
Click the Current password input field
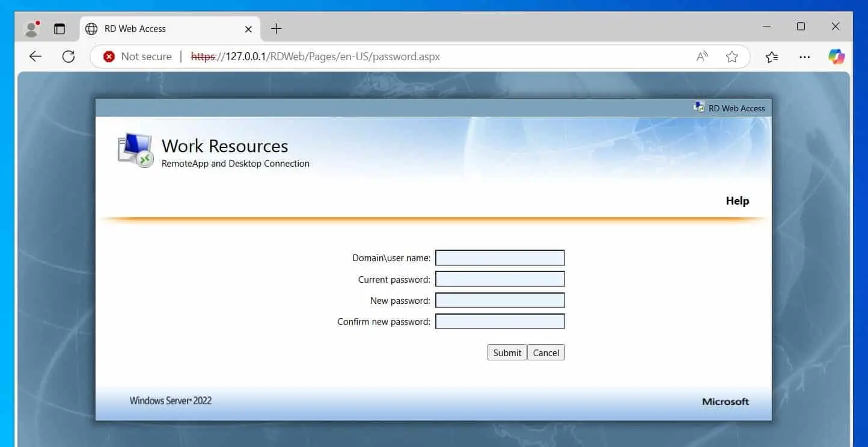(x=500, y=279)
